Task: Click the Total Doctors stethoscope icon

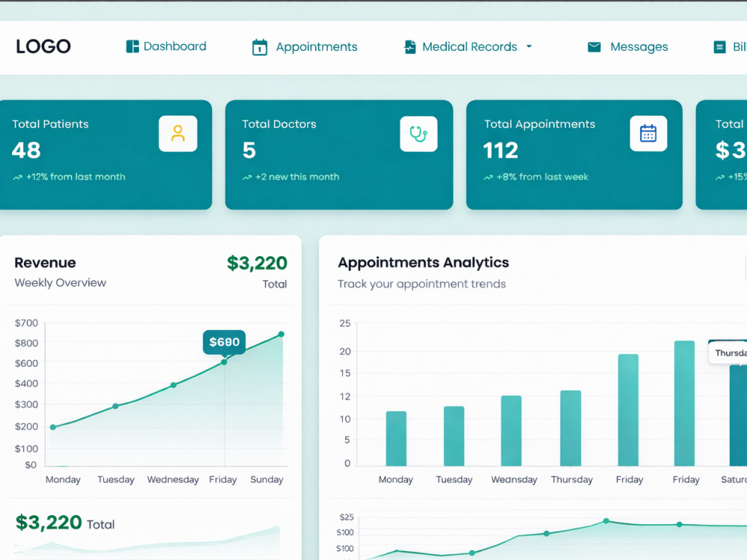Action: [419, 134]
